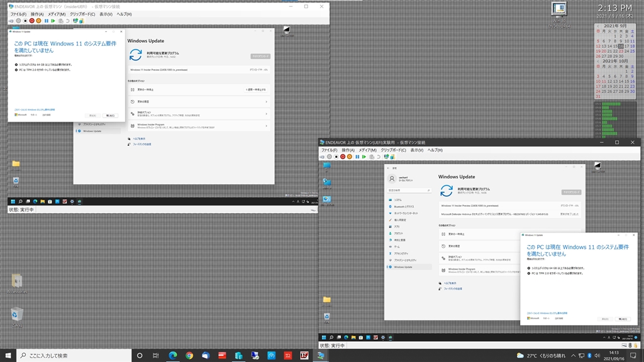
Task: Open メディア(M) menu in insiderUEFI window
Action: [57, 14]
